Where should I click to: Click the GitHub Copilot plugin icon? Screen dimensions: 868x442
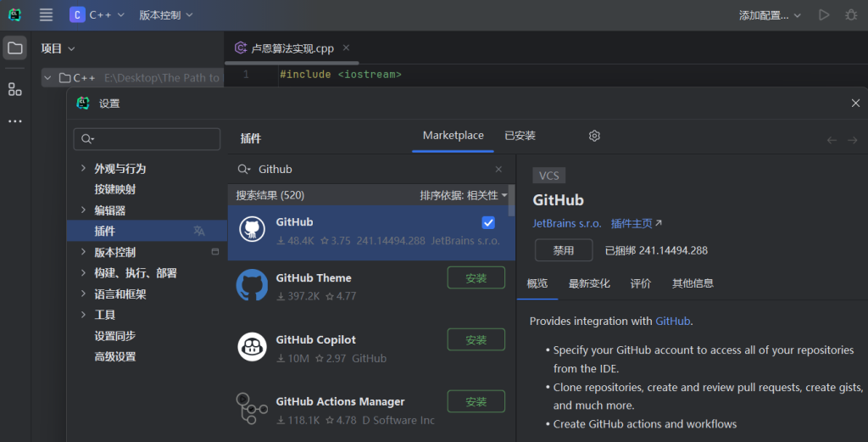point(252,347)
